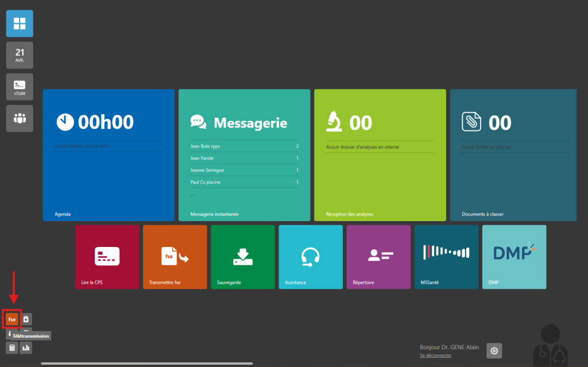Open the calculator icon in bottom-left

[x=12, y=347]
